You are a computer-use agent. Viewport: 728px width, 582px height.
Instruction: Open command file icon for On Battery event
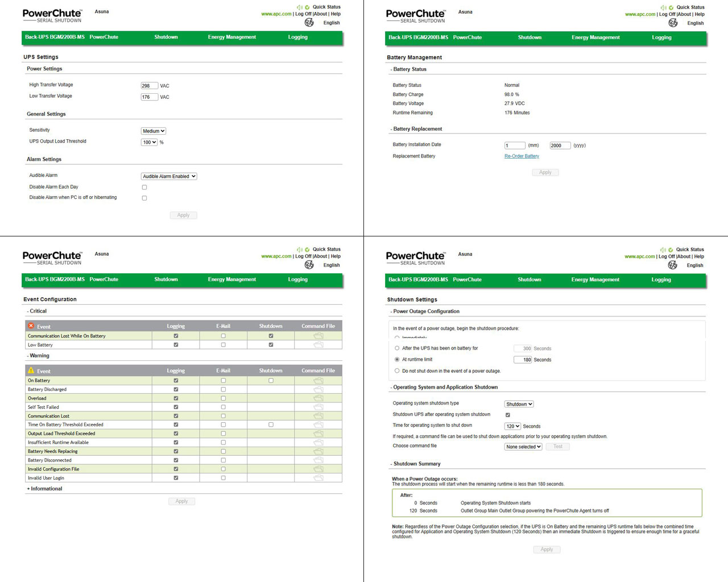318,380
